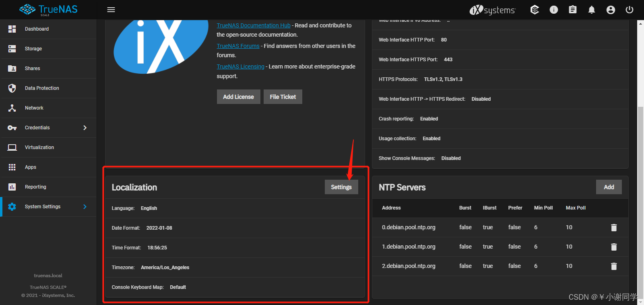Click the Apps grid icon

[12, 167]
